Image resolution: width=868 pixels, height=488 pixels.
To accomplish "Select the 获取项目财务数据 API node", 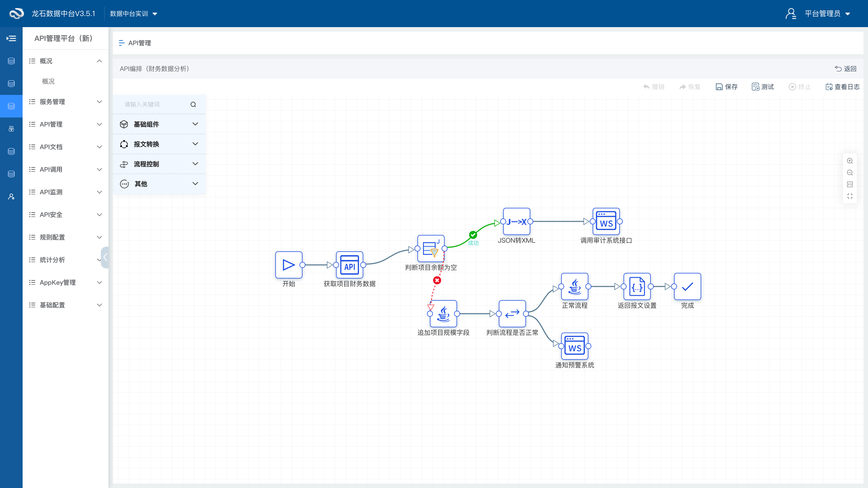I will click(349, 265).
